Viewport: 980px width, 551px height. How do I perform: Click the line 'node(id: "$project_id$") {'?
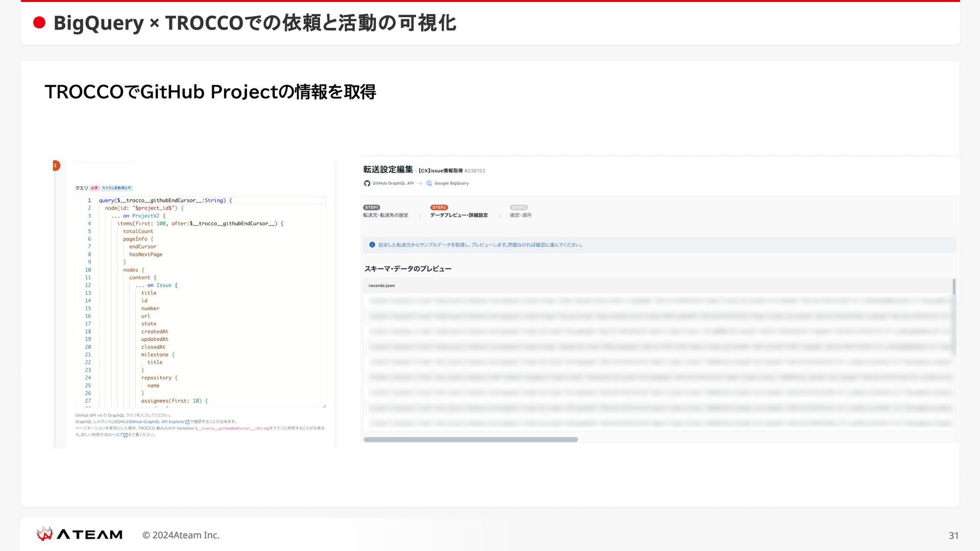[144, 208]
